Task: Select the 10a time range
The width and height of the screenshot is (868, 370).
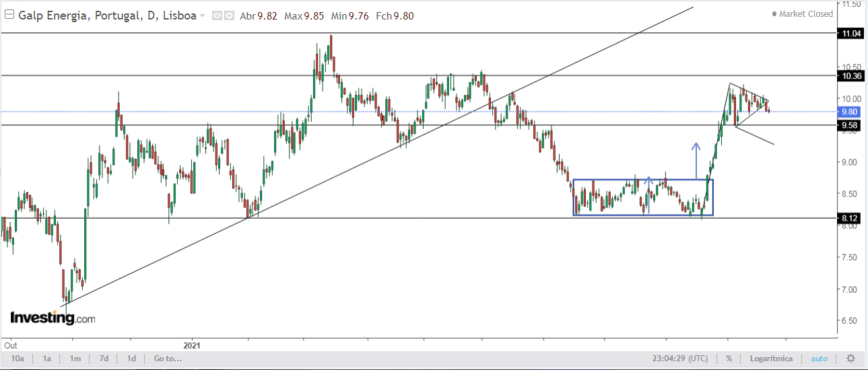Action: click(x=18, y=359)
